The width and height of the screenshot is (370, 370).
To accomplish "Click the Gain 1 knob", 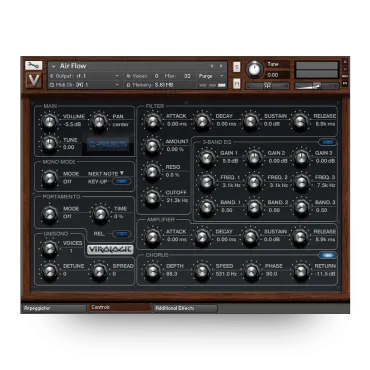I will [207, 157].
